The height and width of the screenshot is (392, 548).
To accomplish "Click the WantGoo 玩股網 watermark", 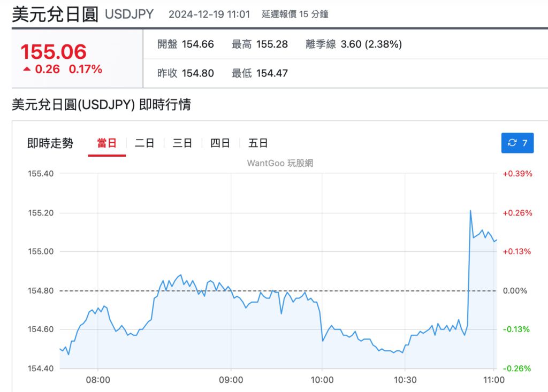I will (x=280, y=163).
